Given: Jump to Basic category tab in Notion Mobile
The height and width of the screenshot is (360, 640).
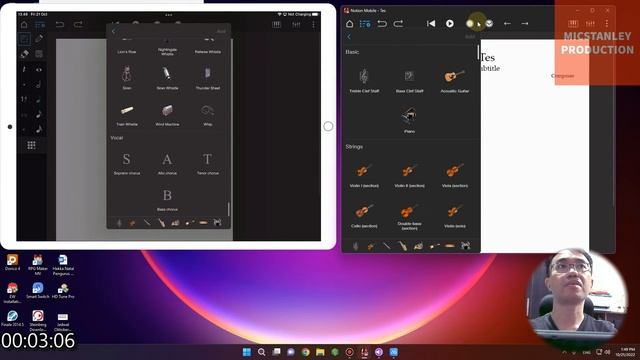Looking at the screenshot, I should (356, 246).
